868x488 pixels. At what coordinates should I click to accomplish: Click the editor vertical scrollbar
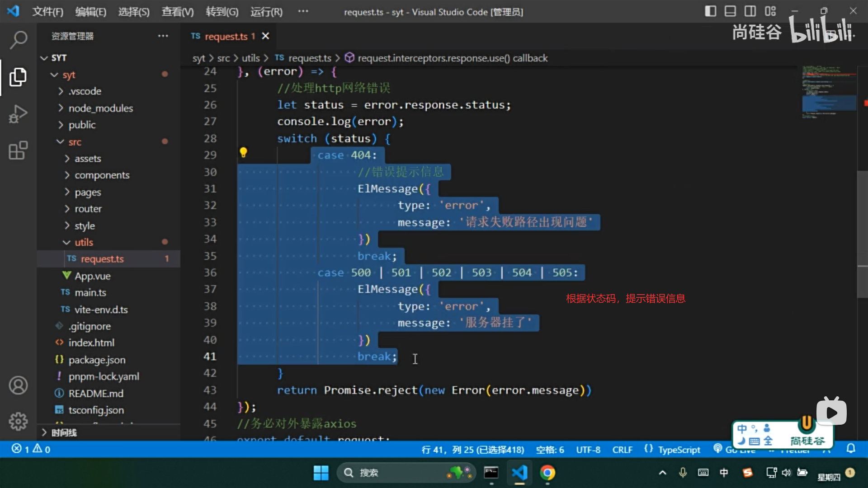pyautogui.click(x=862, y=235)
